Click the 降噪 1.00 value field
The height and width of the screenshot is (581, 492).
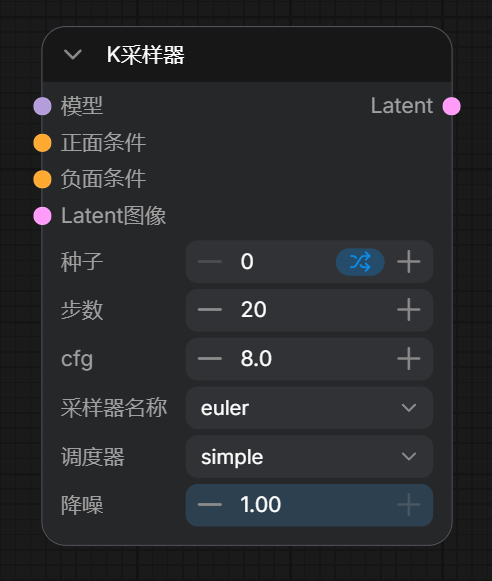click(309, 505)
